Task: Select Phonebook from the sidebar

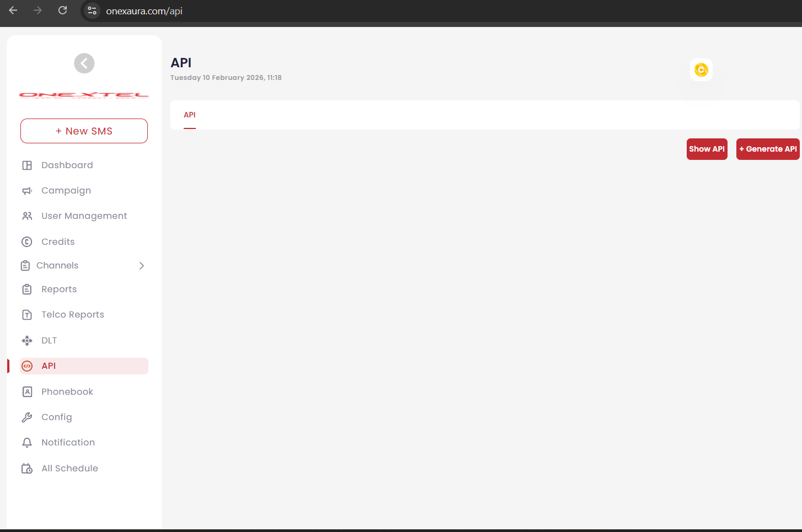Action: (67, 392)
